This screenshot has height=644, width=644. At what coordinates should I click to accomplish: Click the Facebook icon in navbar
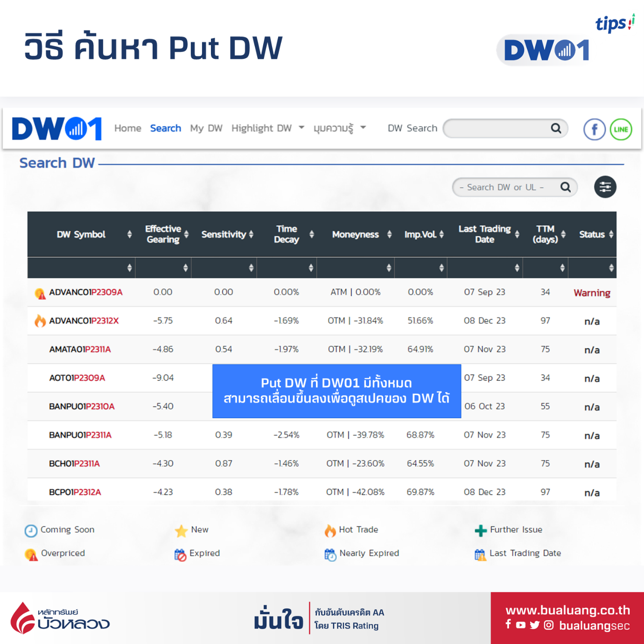point(595,129)
